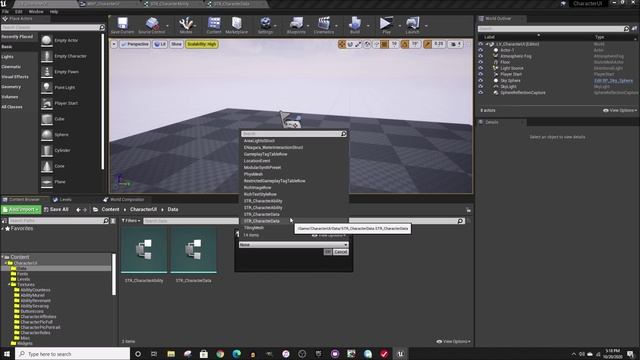This screenshot has width=640, height=360.
Task: Open Source Control from the toolbar
Action: click(152, 25)
